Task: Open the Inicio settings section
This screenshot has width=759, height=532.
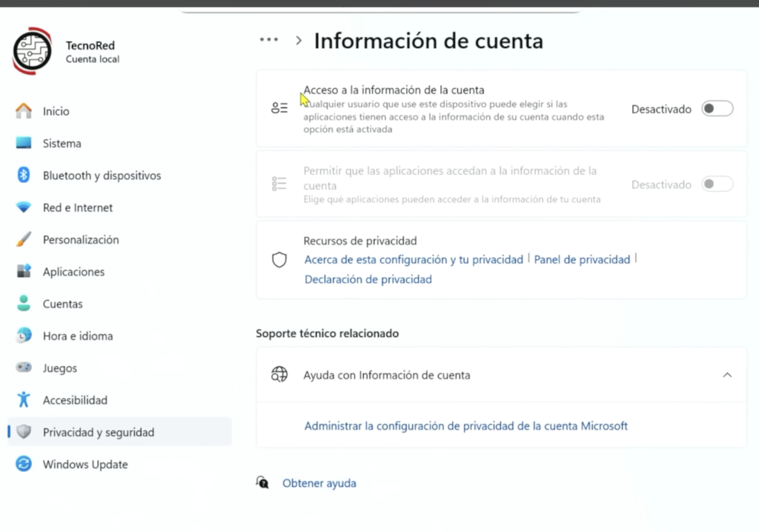Action: 119,111
